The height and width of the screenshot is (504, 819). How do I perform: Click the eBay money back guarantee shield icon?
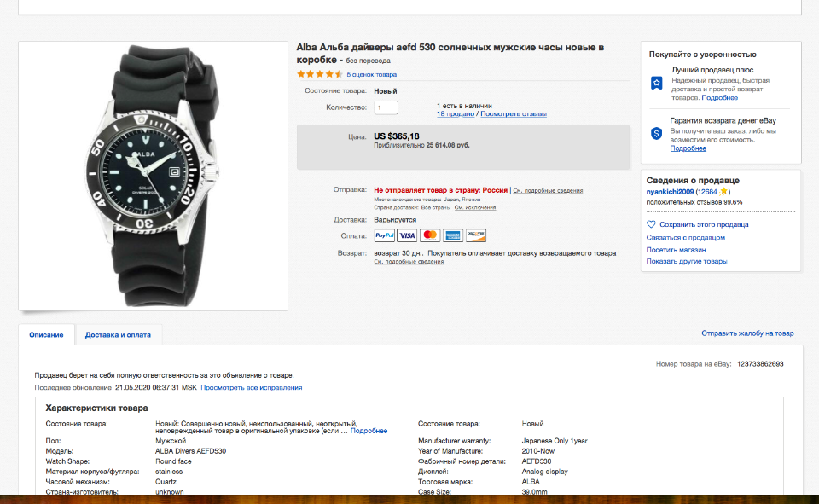point(656,133)
